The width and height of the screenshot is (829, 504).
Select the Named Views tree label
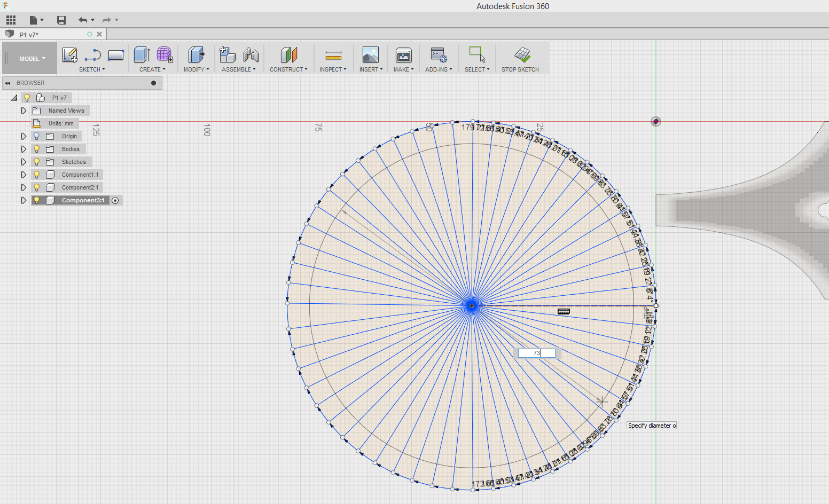(x=66, y=111)
